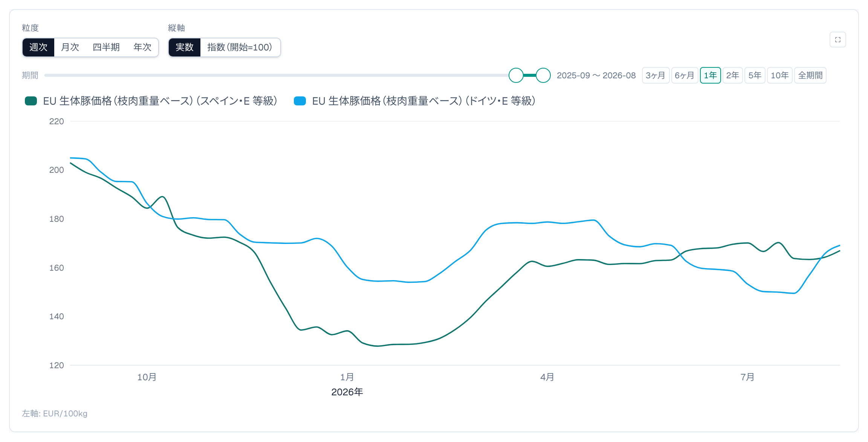The height and width of the screenshot is (442, 868).
Task: Switch axis to 指数(開始=100)
Action: tap(240, 47)
